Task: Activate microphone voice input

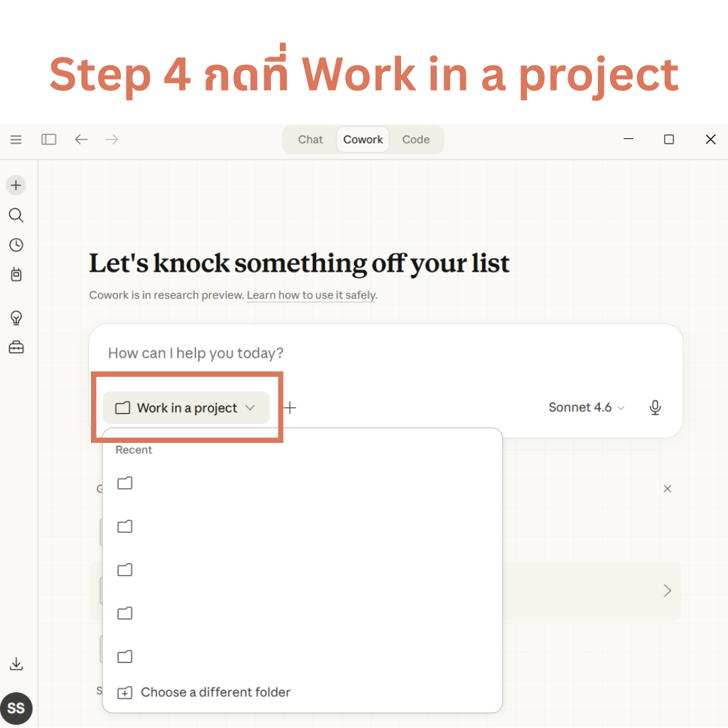Action: [655, 408]
